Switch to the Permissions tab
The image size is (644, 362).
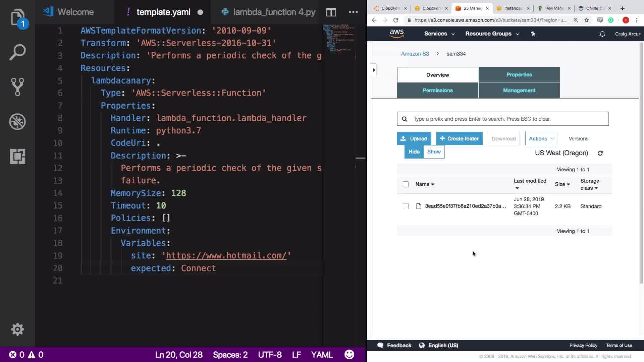437,90
